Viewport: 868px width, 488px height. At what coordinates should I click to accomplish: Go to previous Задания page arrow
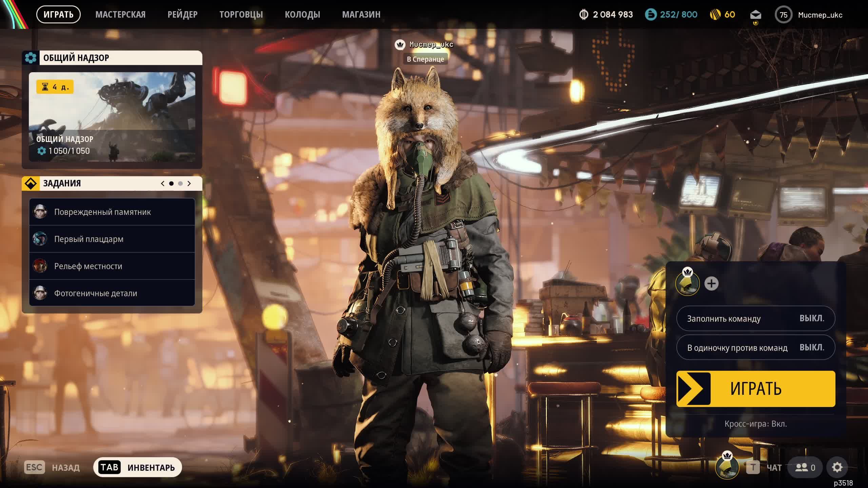(x=163, y=183)
